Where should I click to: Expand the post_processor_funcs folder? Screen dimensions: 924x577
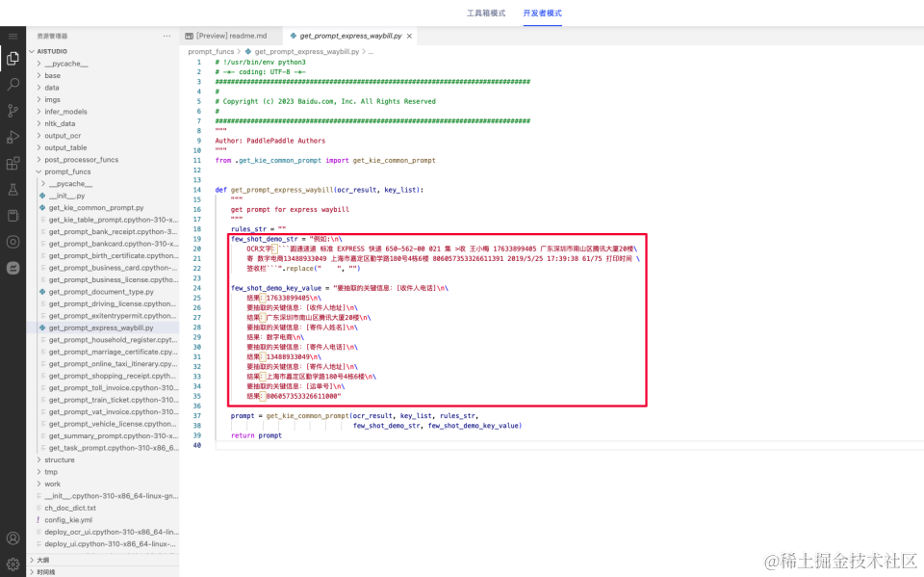point(81,160)
